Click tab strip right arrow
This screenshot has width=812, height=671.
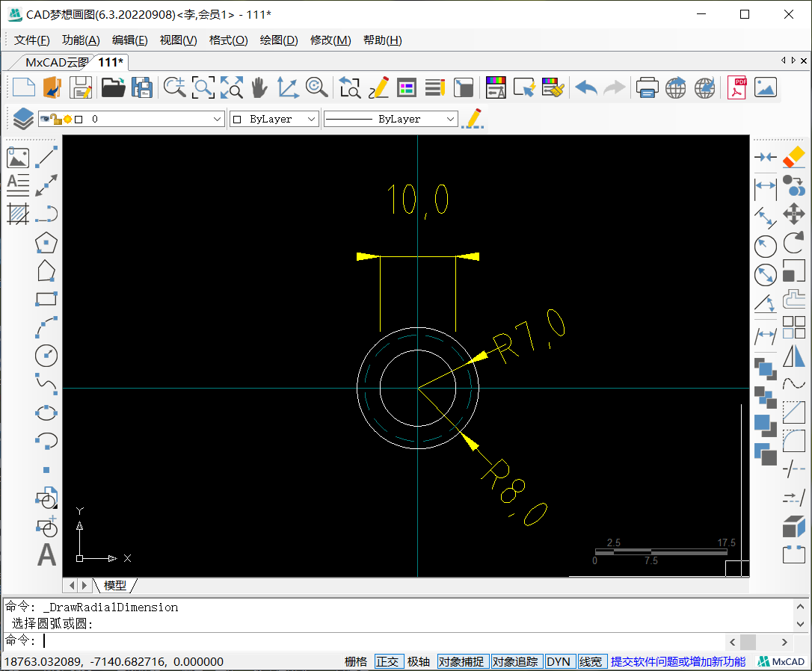(793, 61)
